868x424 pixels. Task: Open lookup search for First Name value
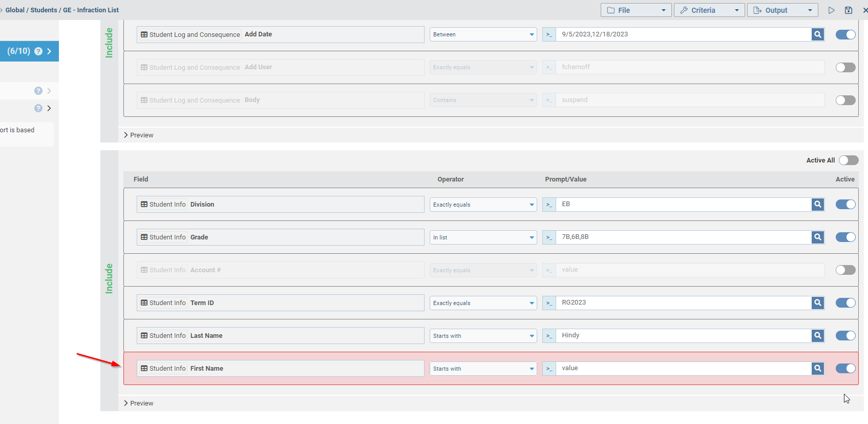(818, 368)
